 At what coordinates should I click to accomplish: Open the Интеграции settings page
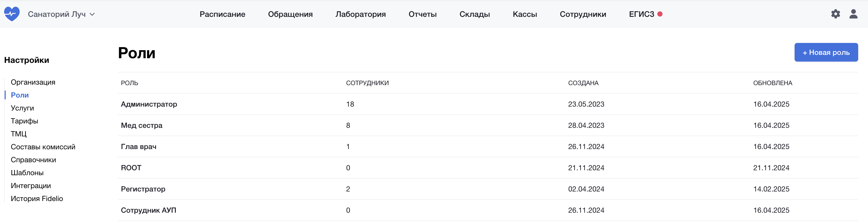click(31, 186)
